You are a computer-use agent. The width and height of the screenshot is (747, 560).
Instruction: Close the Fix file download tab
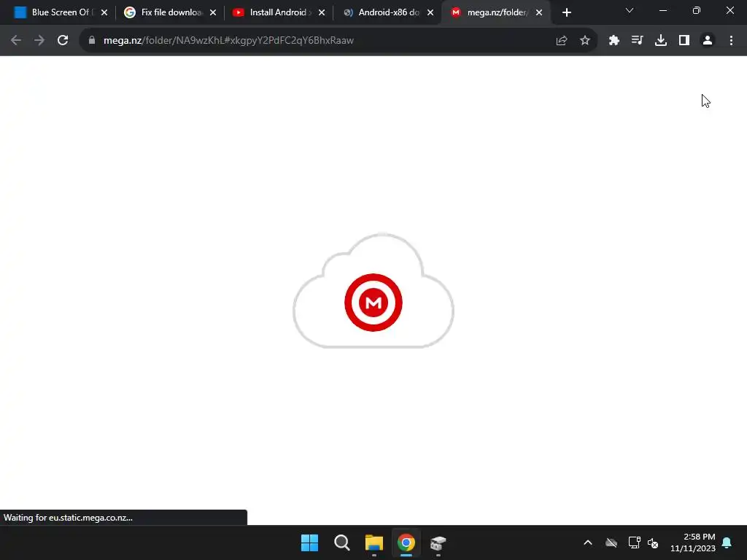[x=213, y=12]
